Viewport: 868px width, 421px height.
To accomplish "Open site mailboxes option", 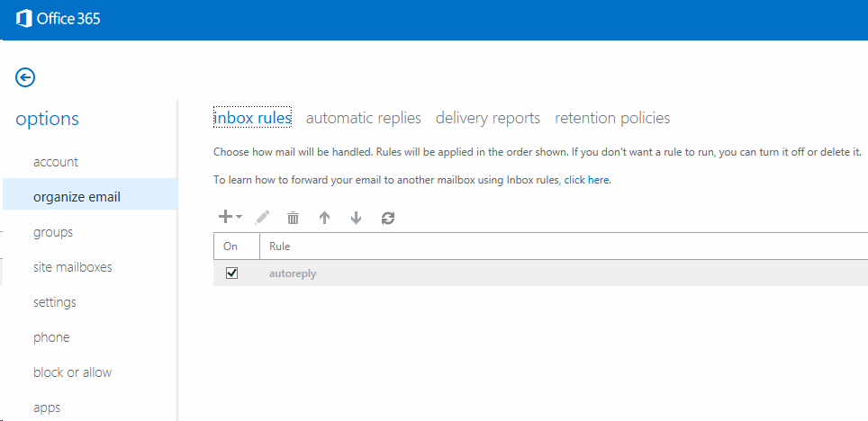I will tap(72, 267).
